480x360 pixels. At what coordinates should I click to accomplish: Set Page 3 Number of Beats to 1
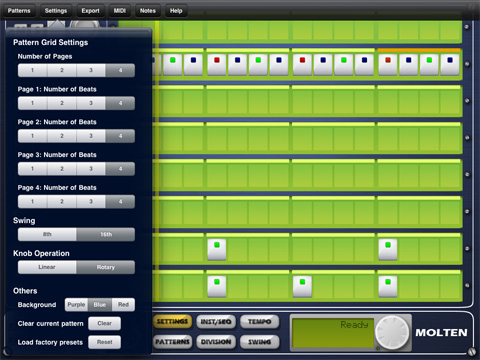[32, 169]
